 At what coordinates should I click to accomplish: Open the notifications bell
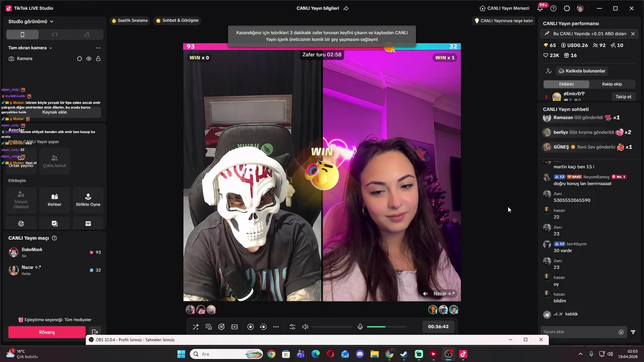point(540,9)
